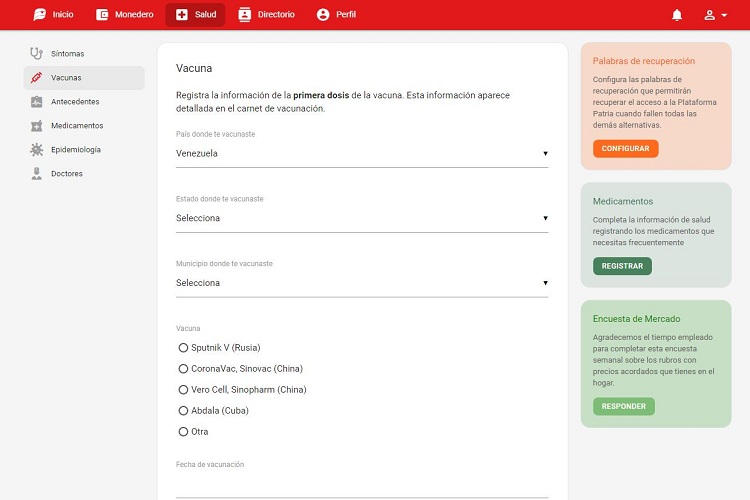Click the Medicamentos sidebar icon
The height and width of the screenshot is (500, 750).
37,125
